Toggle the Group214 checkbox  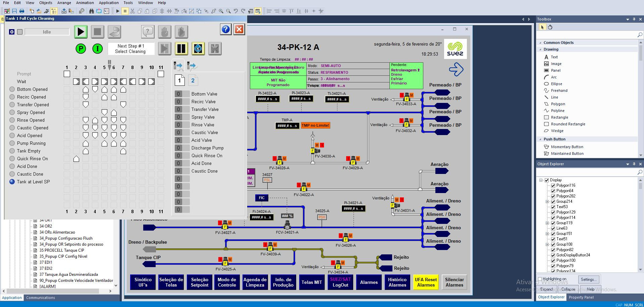coord(553,201)
